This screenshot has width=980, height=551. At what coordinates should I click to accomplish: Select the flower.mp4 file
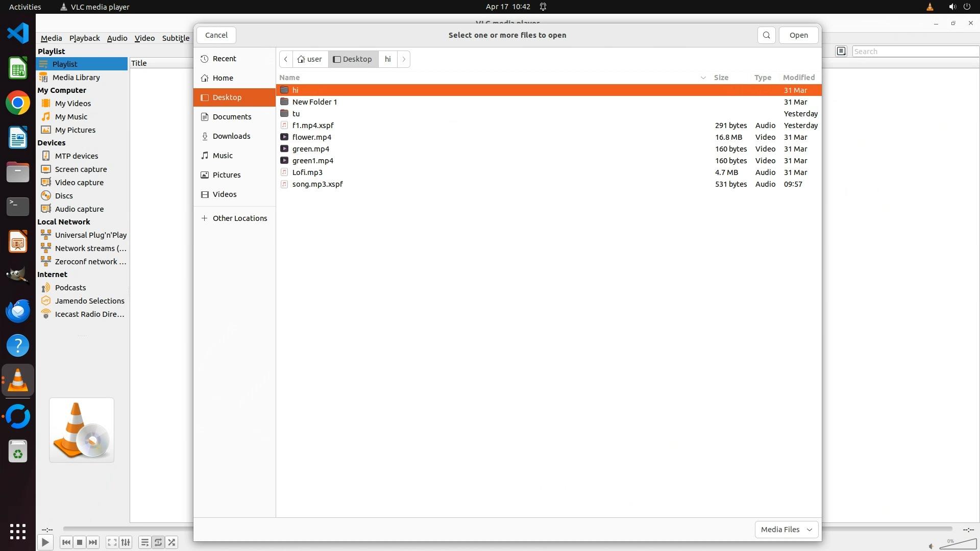click(312, 137)
